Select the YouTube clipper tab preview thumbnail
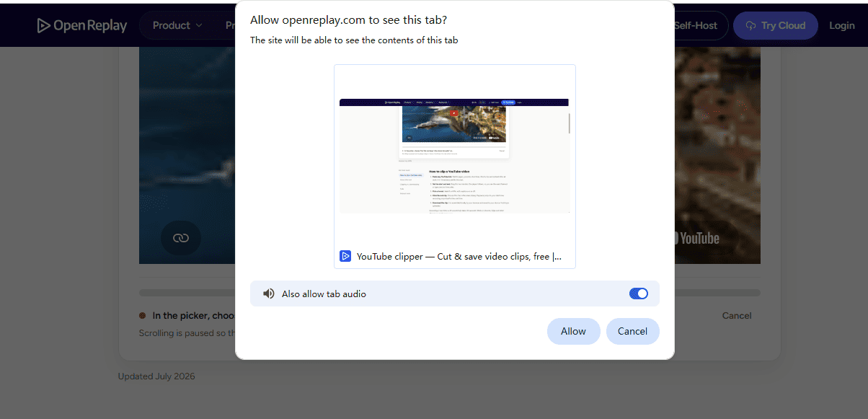Viewport: 868px width, 419px height. 455,167
